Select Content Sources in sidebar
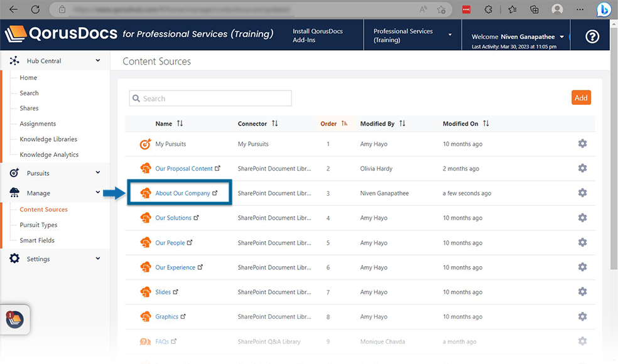 click(44, 209)
